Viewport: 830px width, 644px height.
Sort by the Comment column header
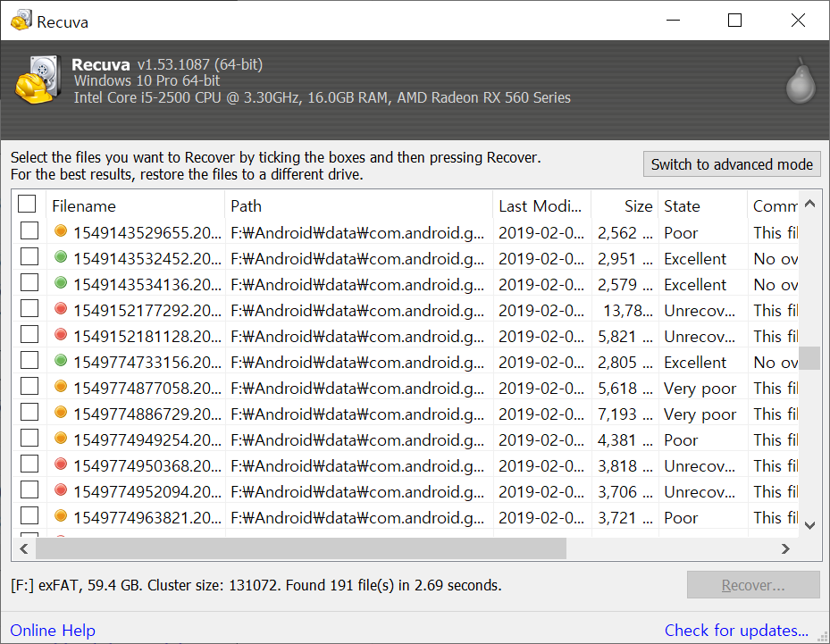coord(773,205)
